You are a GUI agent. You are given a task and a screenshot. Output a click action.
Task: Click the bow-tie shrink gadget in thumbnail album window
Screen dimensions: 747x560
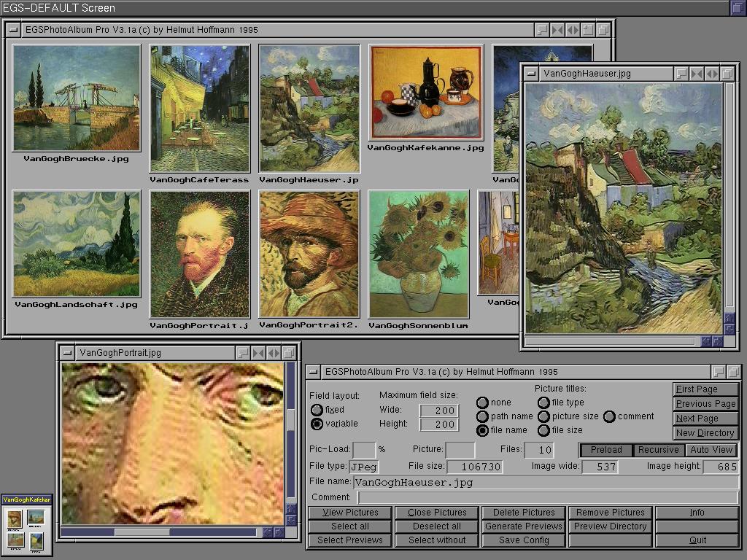[x=557, y=30]
